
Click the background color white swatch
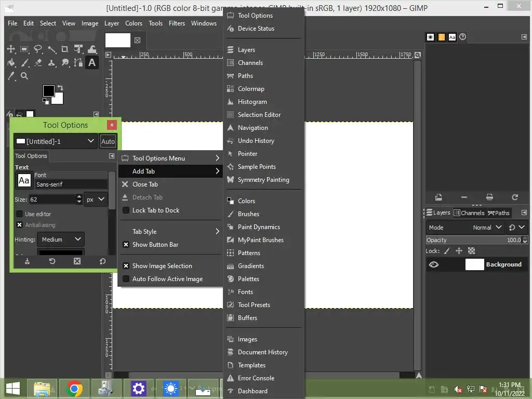58,99
